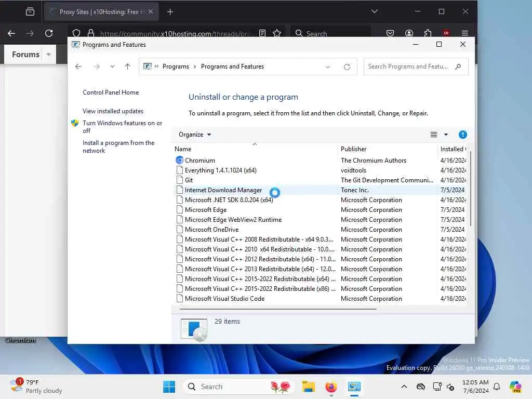The width and height of the screenshot is (532, 399).
Task: Refresh the Programs and Features list
Action: (347, 67)
